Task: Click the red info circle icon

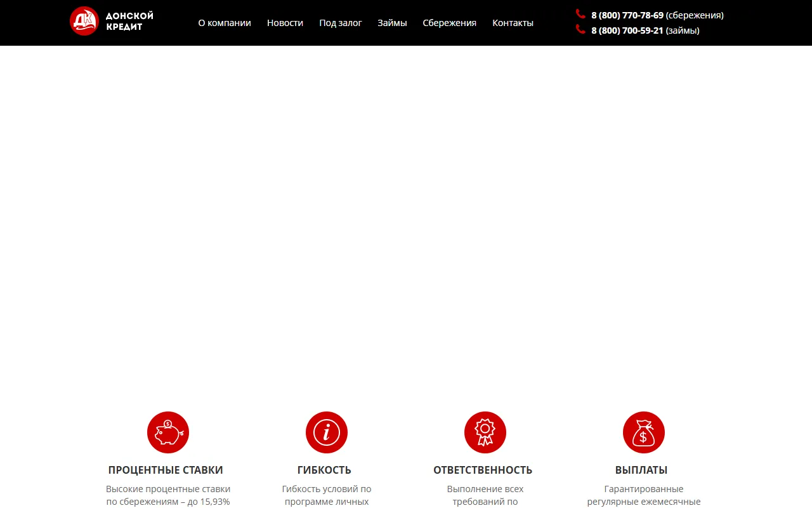Action: click(x=327, y=432)
